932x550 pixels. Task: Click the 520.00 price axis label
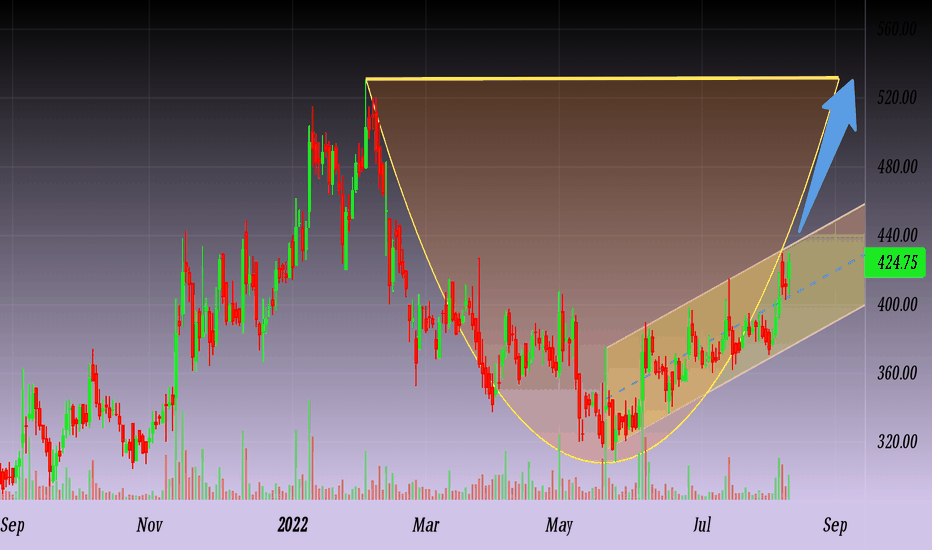897,98
